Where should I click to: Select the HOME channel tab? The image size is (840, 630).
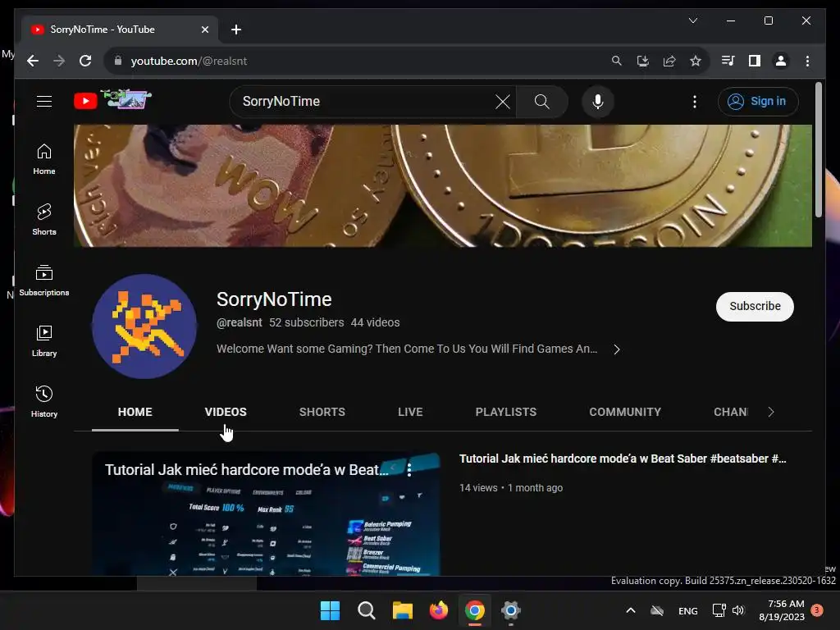[x=135, y=412]
